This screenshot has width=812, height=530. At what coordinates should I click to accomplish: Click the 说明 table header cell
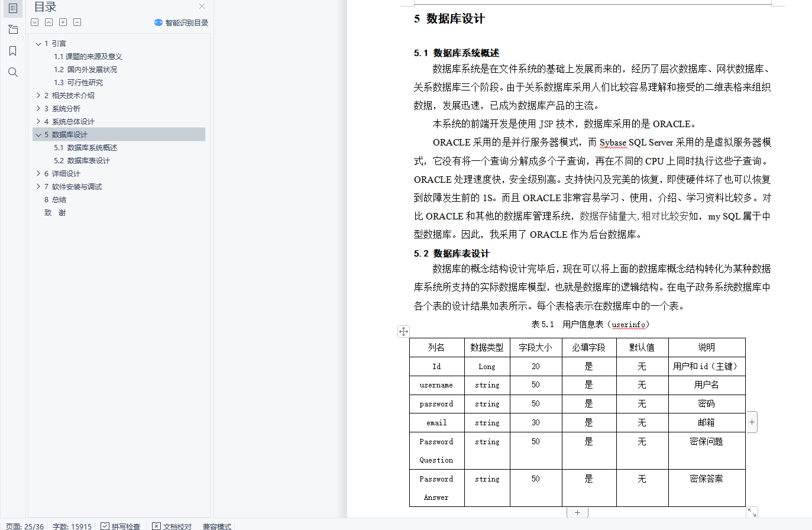707,348
